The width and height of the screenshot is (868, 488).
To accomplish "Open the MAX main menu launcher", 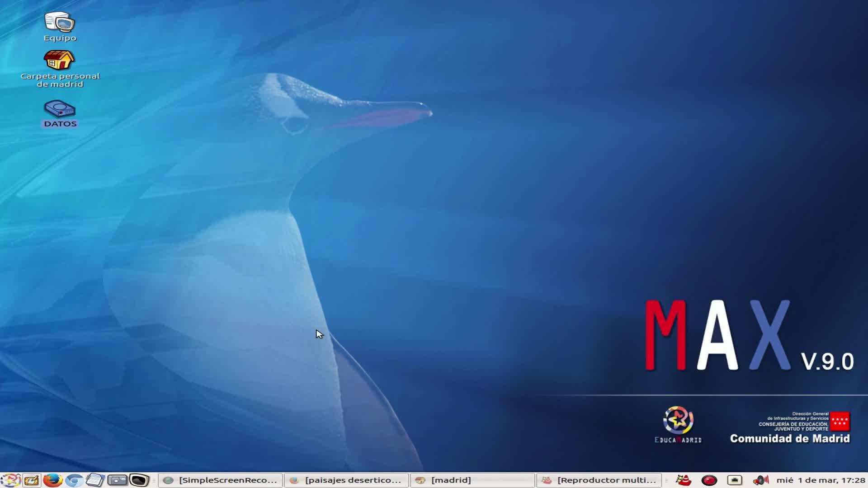I will click(10, 480).
